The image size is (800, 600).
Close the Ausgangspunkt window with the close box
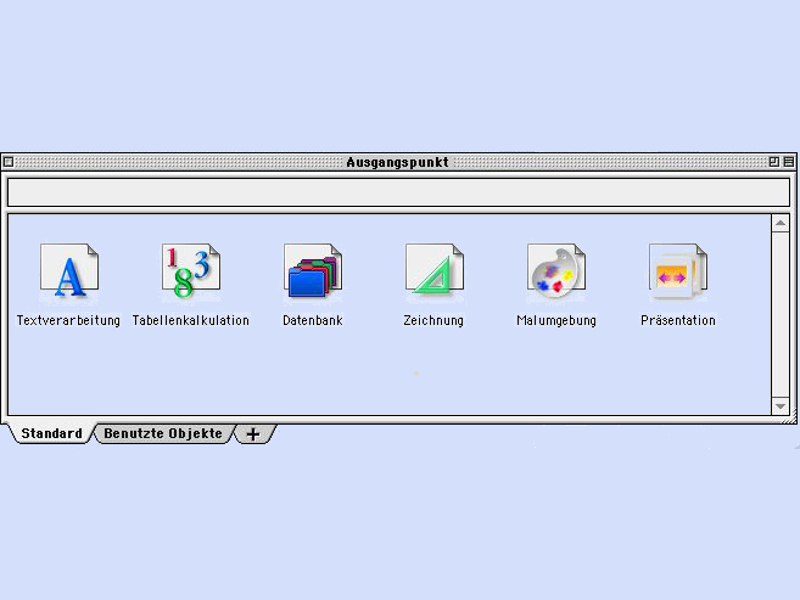point(8,162)
